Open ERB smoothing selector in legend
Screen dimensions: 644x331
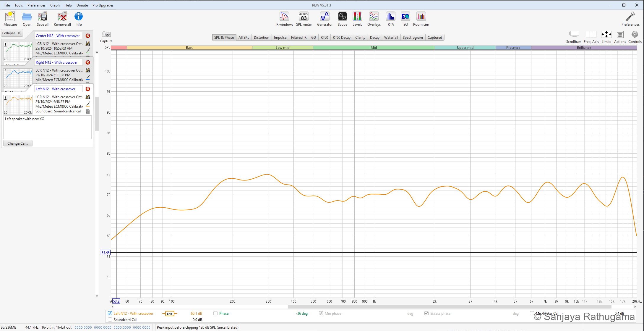pos(170,314)
